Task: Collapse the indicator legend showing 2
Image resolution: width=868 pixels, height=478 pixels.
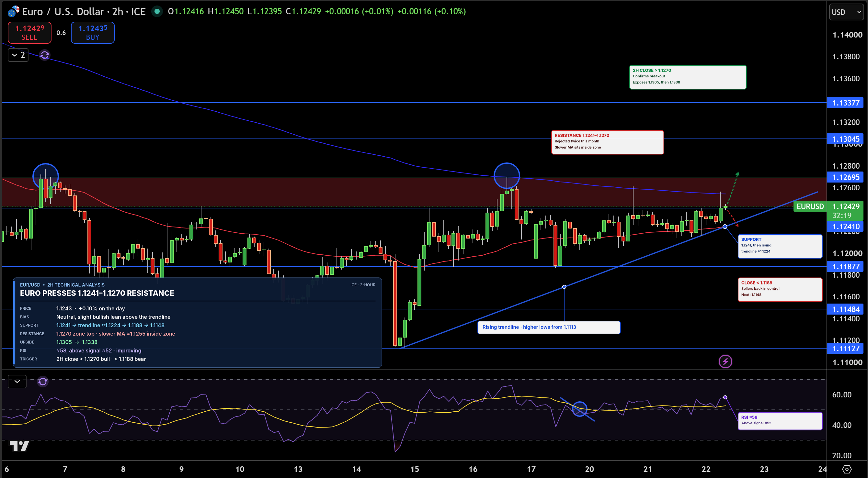Action: pyautogui.click(x=18, y=55)
